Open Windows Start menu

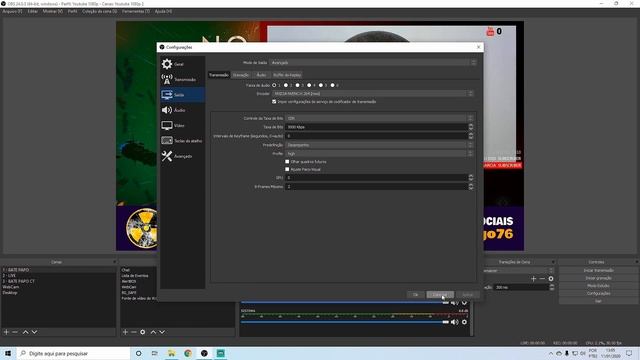click(x=8, y=353)
